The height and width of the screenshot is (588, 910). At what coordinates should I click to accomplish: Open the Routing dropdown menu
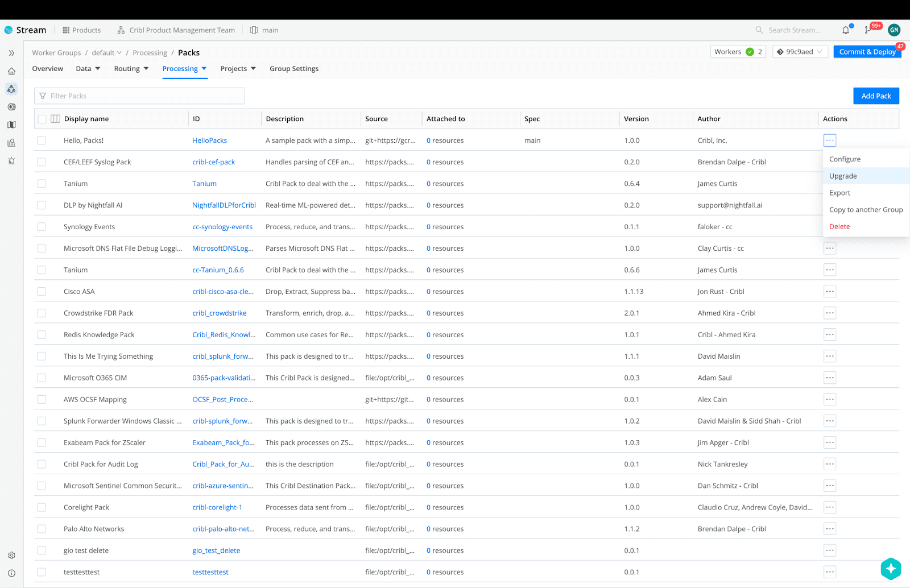tap(131, 69)
